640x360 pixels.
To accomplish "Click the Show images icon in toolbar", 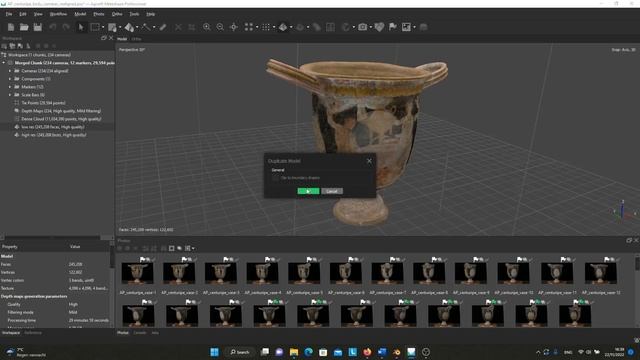I will click(406, 27).
